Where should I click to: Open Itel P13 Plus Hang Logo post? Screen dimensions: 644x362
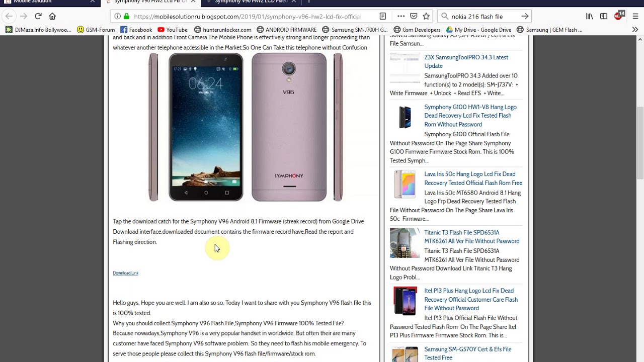click(x=471, y=299)
